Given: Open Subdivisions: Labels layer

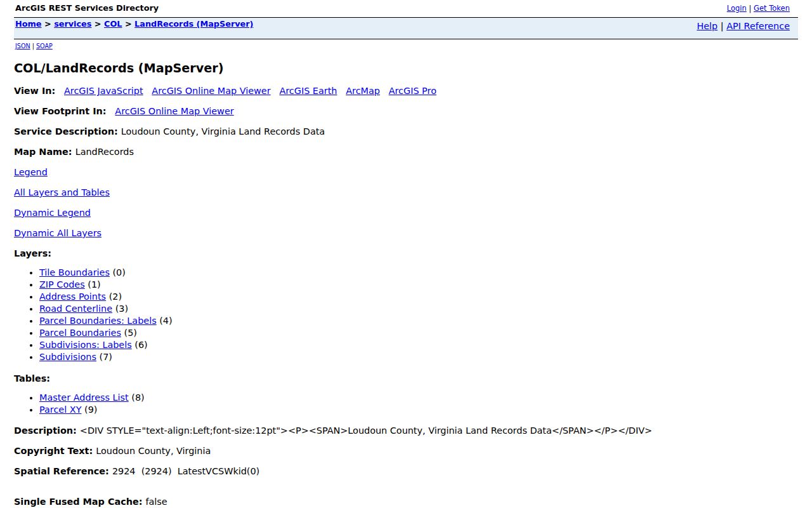Looking at the screenshot, I should coord(86,345).
